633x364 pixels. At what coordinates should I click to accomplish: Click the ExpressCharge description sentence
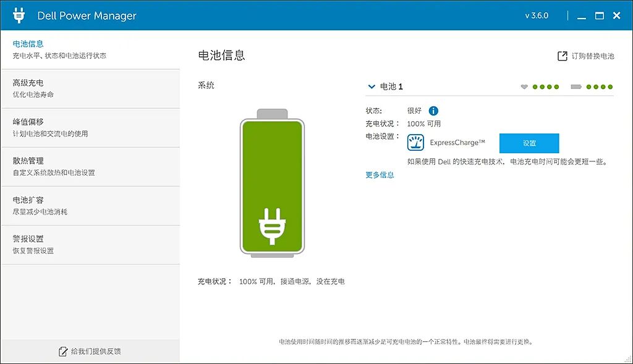[x=508, y=162]
